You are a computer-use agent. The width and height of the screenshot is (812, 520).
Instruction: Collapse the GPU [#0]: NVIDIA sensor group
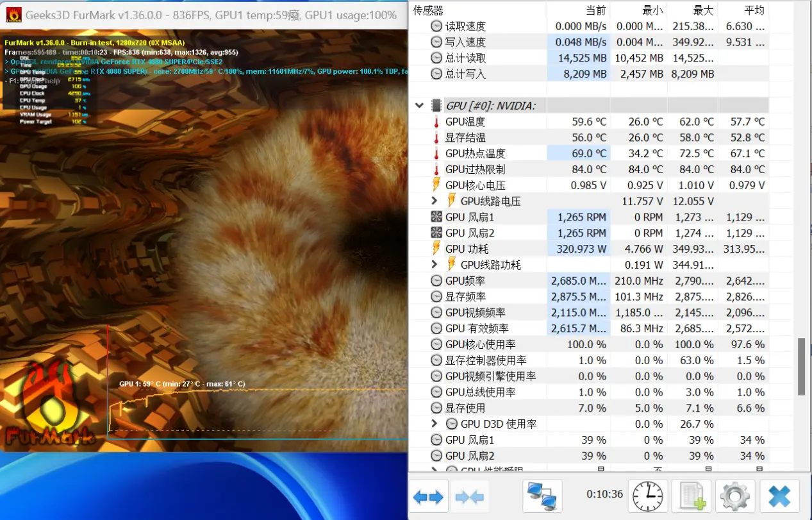(x=420, y=105)
